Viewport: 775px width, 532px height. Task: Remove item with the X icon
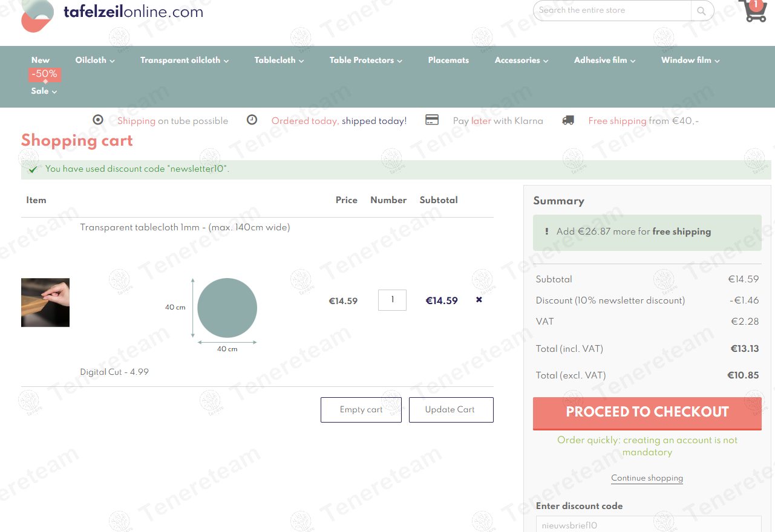[x=479, y=300]
